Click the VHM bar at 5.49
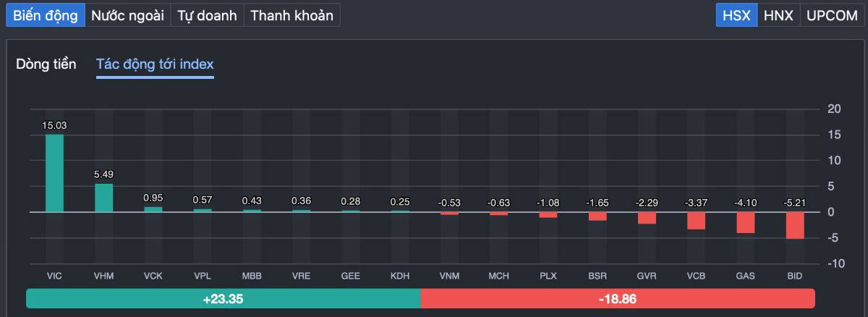The width and height of the screenshot is (868, 317). [x=103, y=198]
